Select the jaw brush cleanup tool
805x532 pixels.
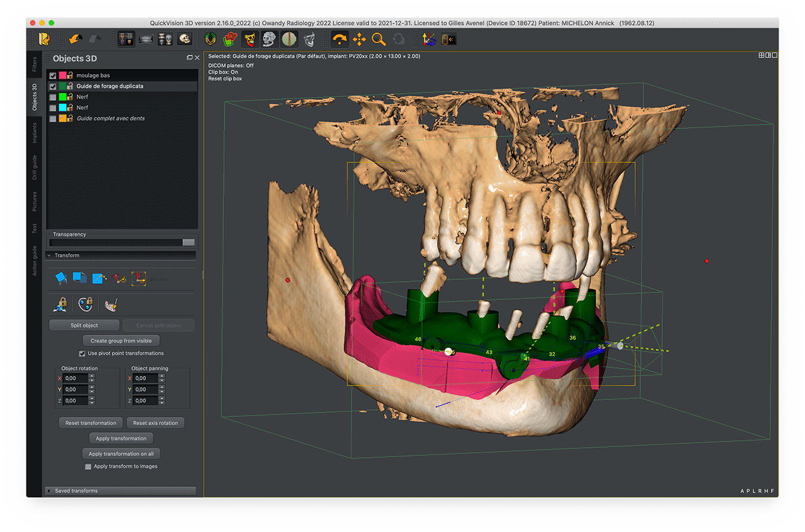pyautogui.click(x=110, y=306)
